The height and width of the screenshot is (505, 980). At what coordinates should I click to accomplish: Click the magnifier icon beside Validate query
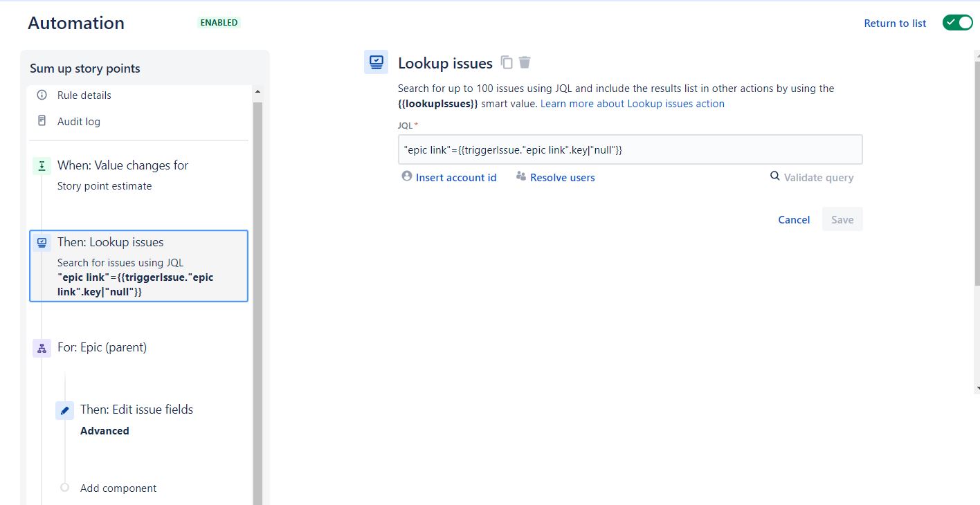coord(775,176)
